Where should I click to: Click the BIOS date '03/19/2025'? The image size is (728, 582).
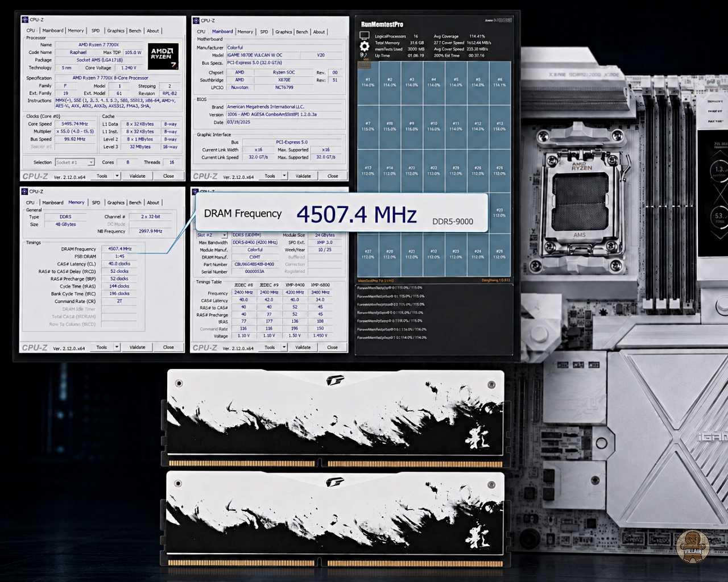click(x=286, y=122)
